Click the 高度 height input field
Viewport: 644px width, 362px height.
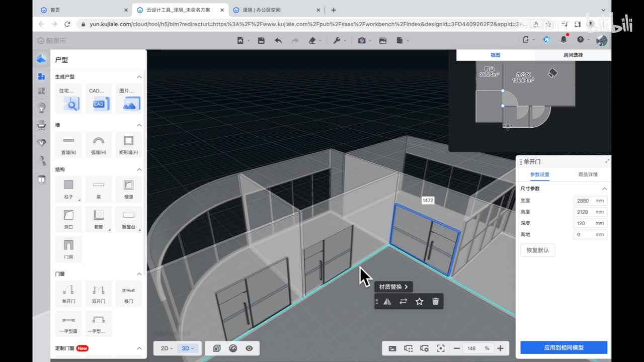(590, 212)
